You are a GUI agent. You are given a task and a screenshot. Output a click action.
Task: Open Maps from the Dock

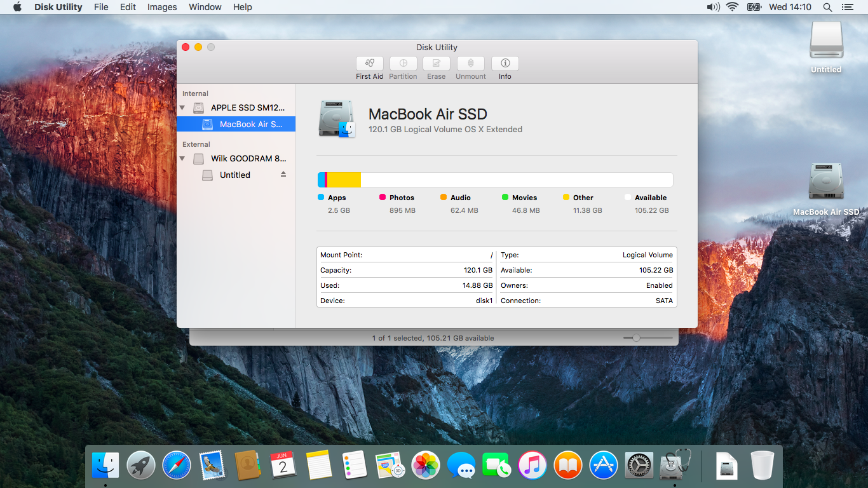coord(390,465)
